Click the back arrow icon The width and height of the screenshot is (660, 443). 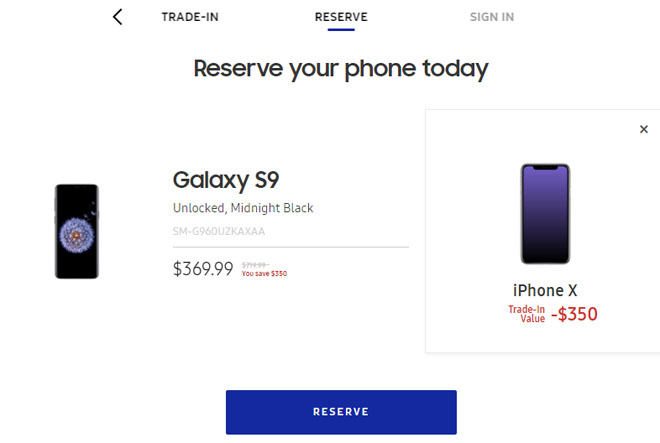coord(118,17)
